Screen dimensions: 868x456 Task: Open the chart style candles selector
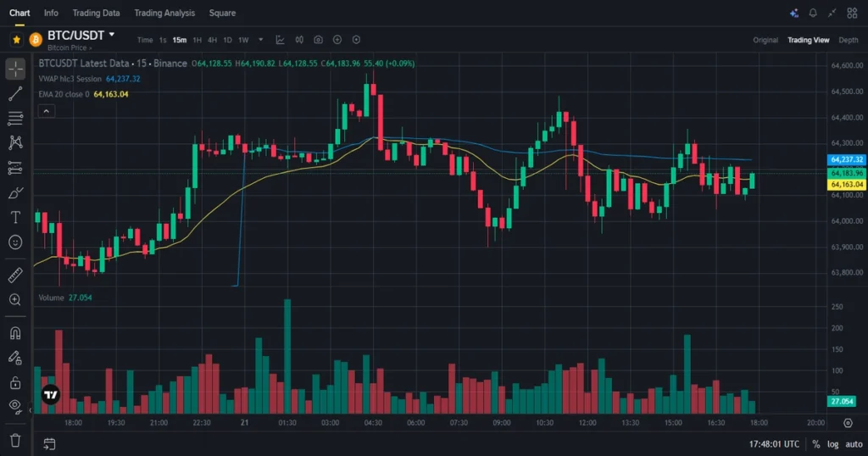299,40
